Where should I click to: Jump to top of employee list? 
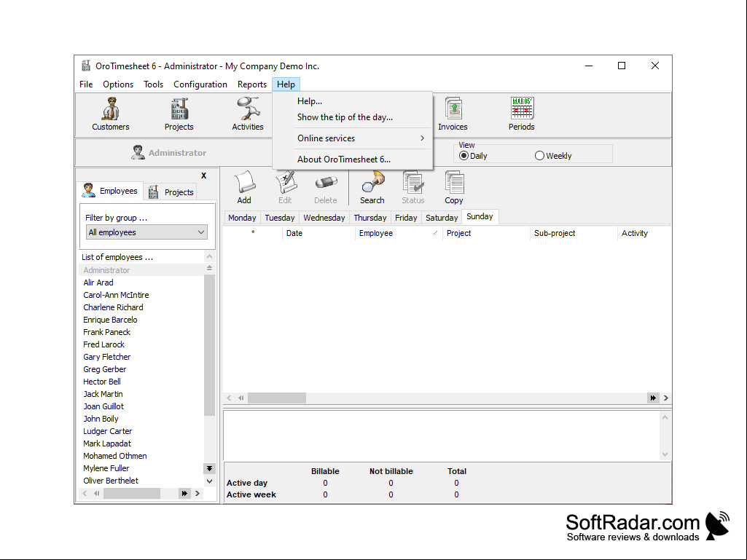(209, 269)
